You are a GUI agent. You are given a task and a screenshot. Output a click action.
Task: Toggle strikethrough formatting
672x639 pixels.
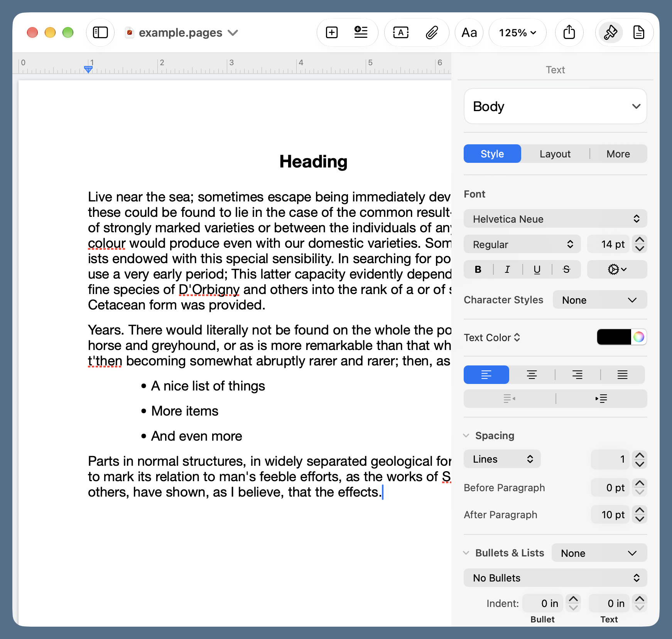pos(566,269)
